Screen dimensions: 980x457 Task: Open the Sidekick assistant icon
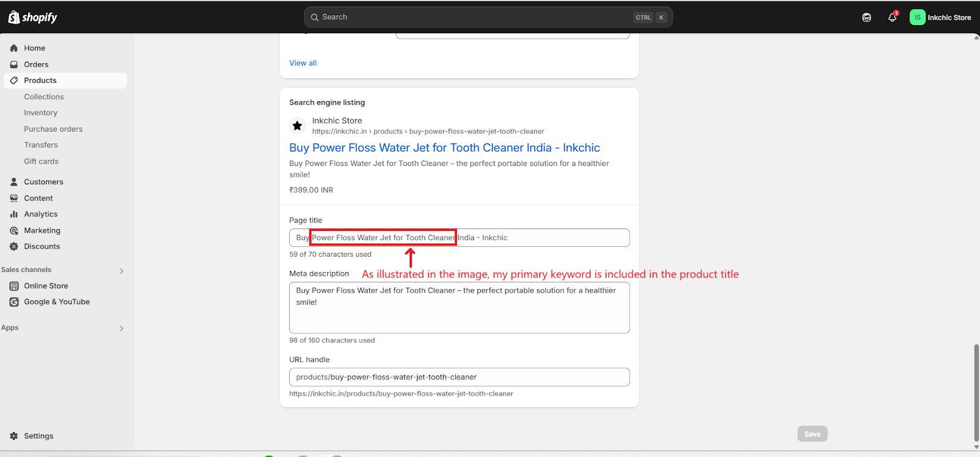coord(867,18)
